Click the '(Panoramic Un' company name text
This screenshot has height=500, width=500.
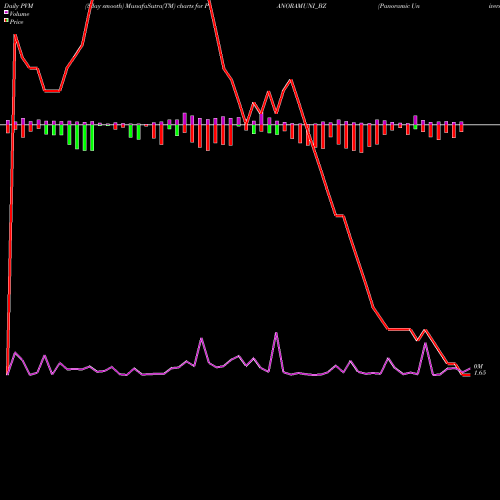[398, 6]
